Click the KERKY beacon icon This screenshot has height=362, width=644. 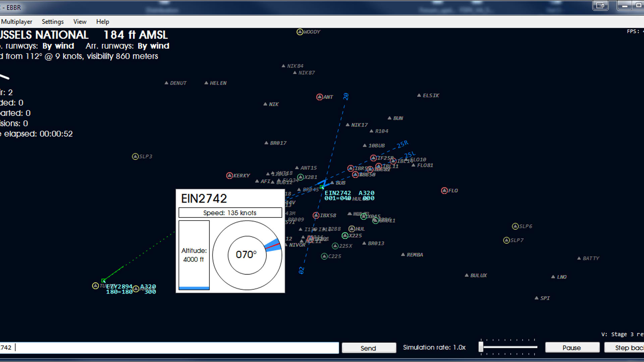(229, 176)
